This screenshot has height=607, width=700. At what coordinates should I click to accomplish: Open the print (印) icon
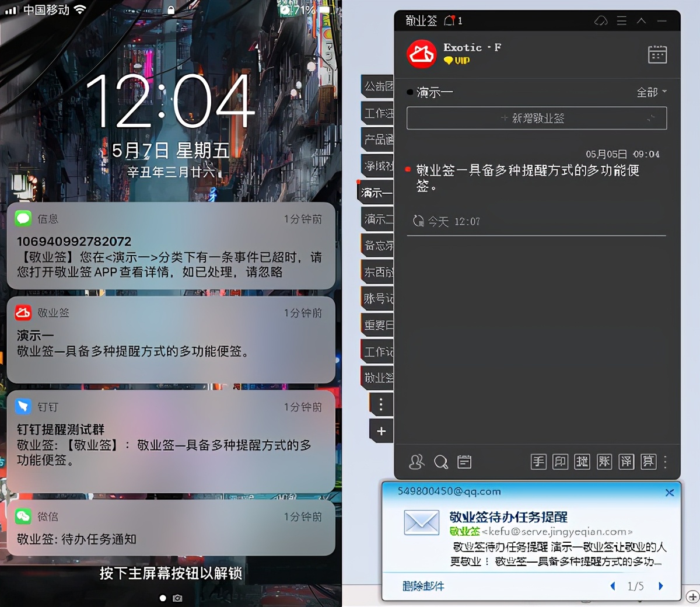[561, 462]
